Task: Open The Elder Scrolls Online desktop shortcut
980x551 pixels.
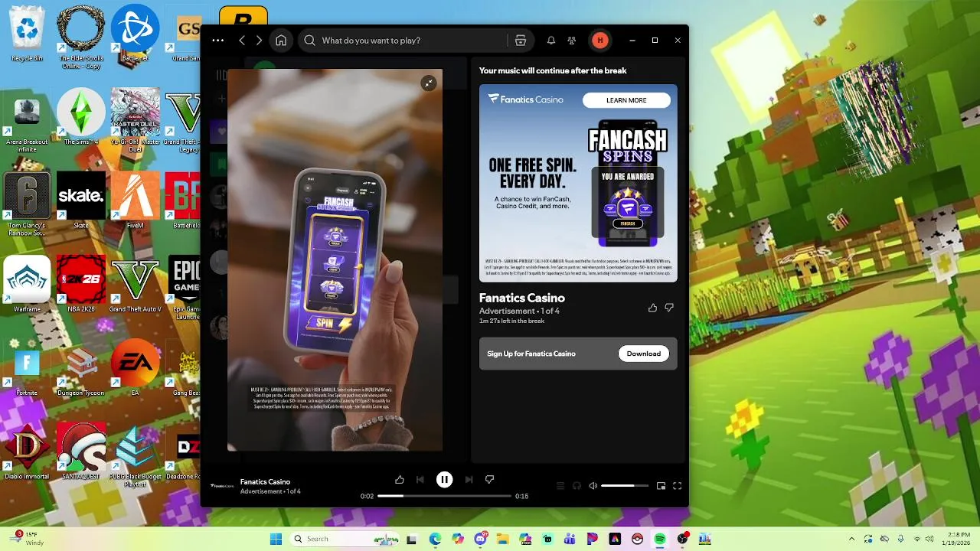Action: click(80, 37)
